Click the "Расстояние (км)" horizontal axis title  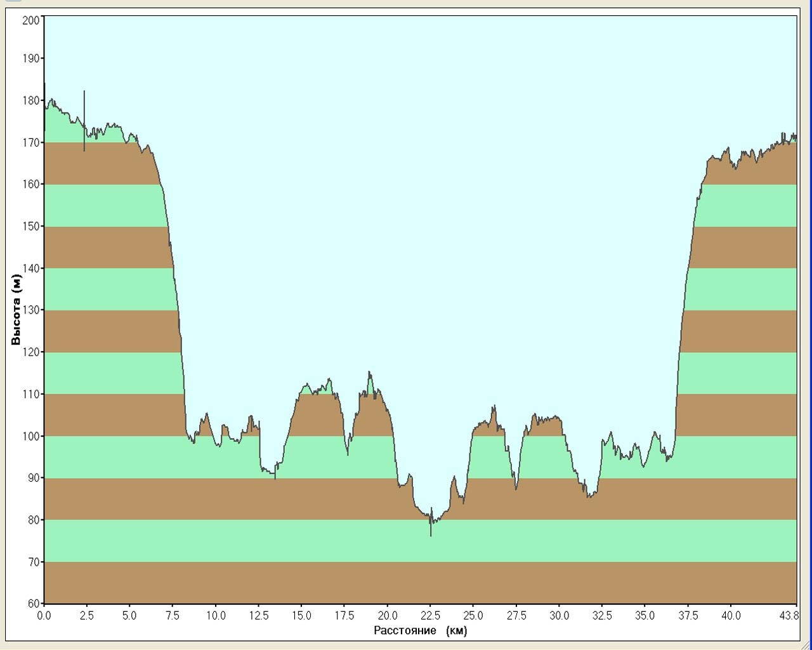420,630
